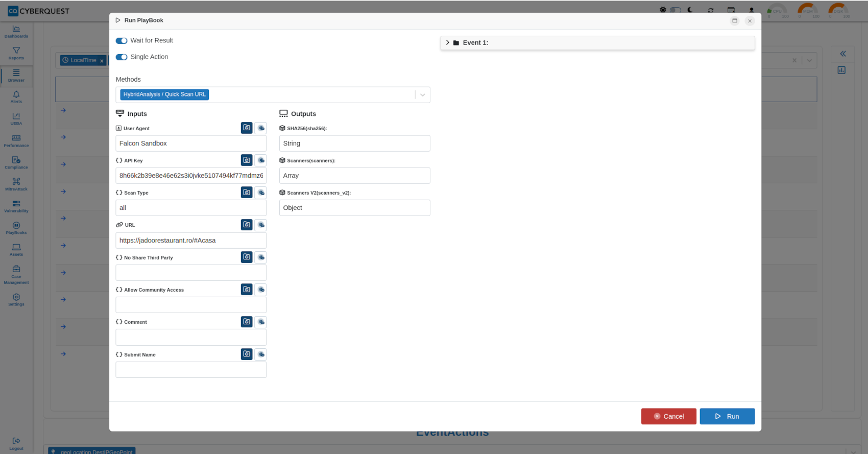Collapse the right panel with double chevron
The width and height of the screenshot is (868, 454).
[843, 54]
